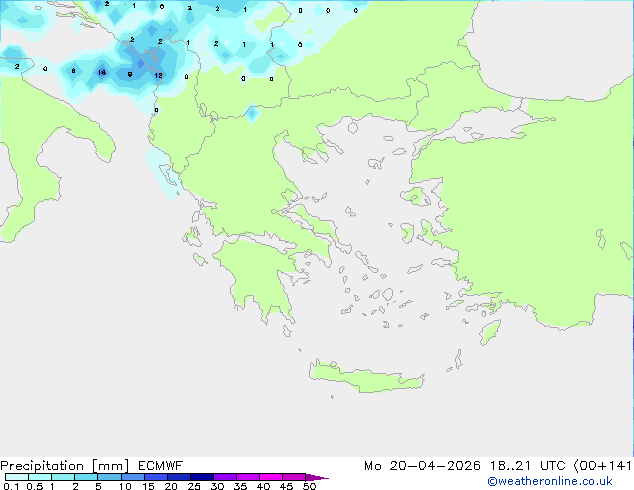Click the 'Mo 20-04-2026' date text
Screen dimensions: 634x490
(x=422, y=466)
